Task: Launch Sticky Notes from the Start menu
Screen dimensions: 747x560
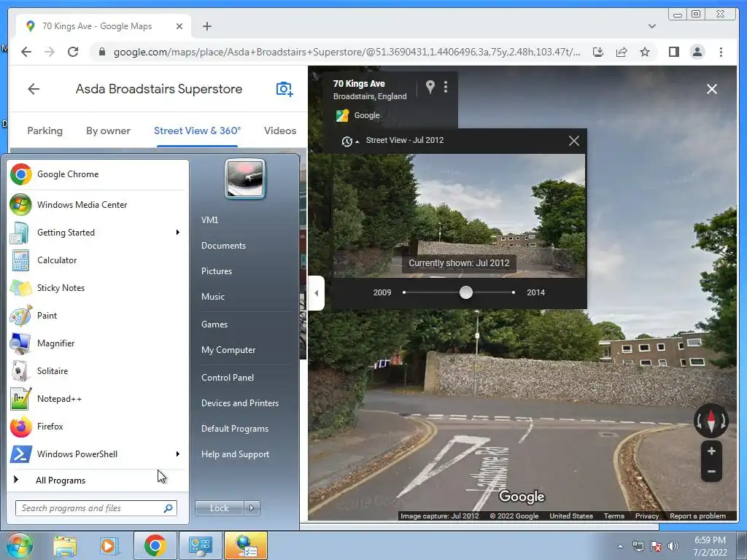Action: pyautogui.click(x=98, y=287)
